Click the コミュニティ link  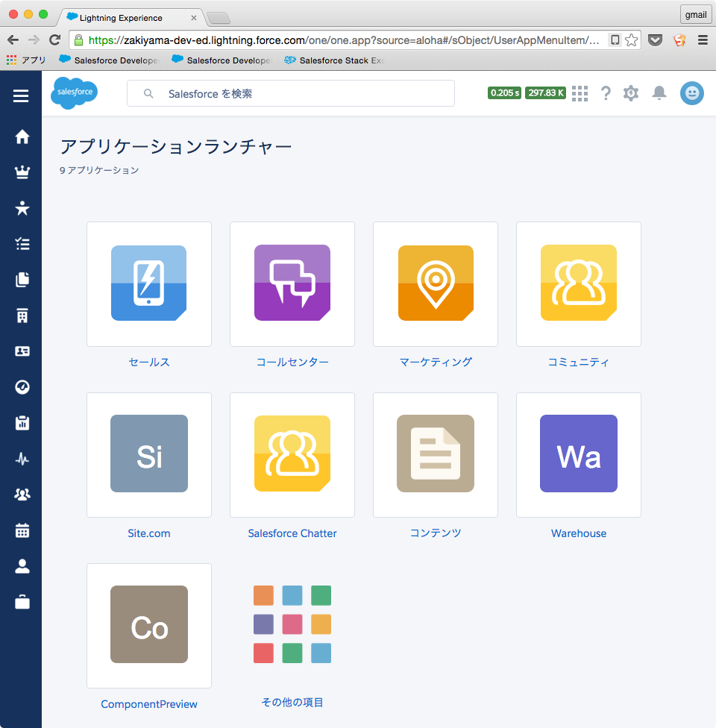(x=579, y=363)
